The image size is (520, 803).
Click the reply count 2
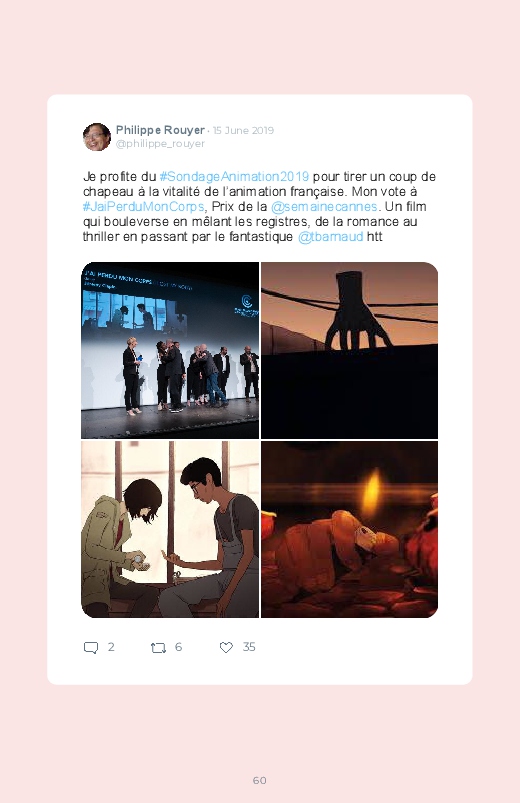111,647
